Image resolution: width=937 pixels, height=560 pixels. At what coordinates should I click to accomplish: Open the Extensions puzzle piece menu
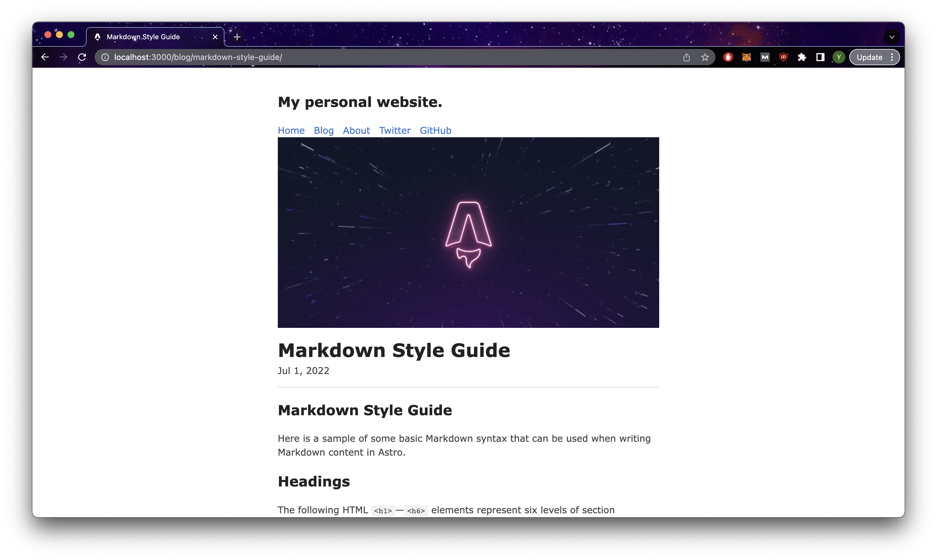(x=802, y=57)
